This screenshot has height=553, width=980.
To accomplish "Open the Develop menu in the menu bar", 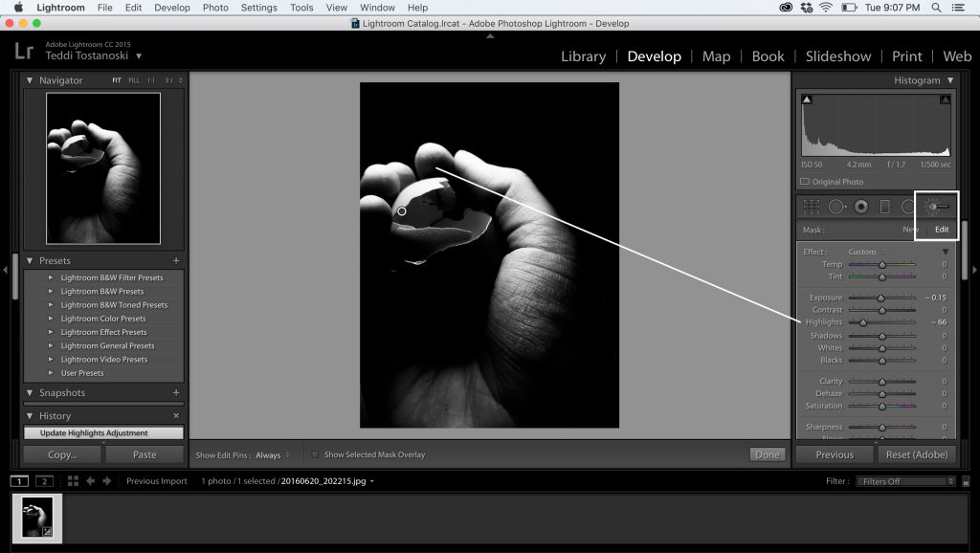I will pos(172,8).
